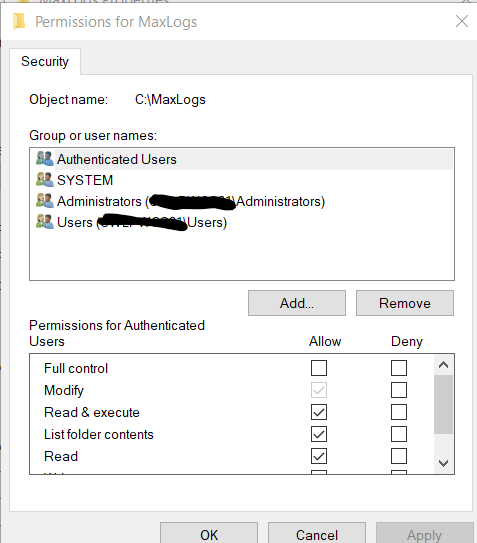Close the Permissions for MaxLogs dialog
This screenshot has width=477, height=543.
[x=462, y=21]
